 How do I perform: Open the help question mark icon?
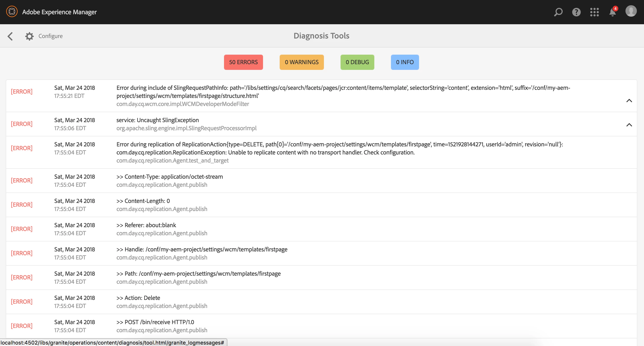pos(576,12)
